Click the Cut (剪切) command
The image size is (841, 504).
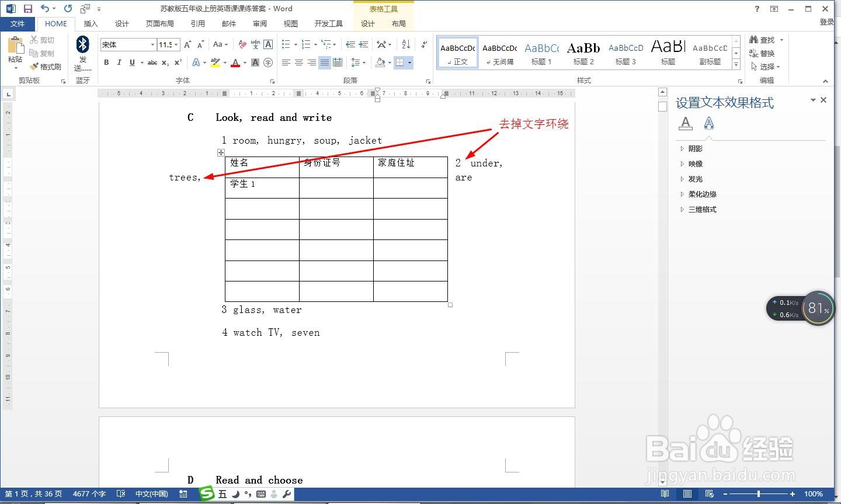43,40
